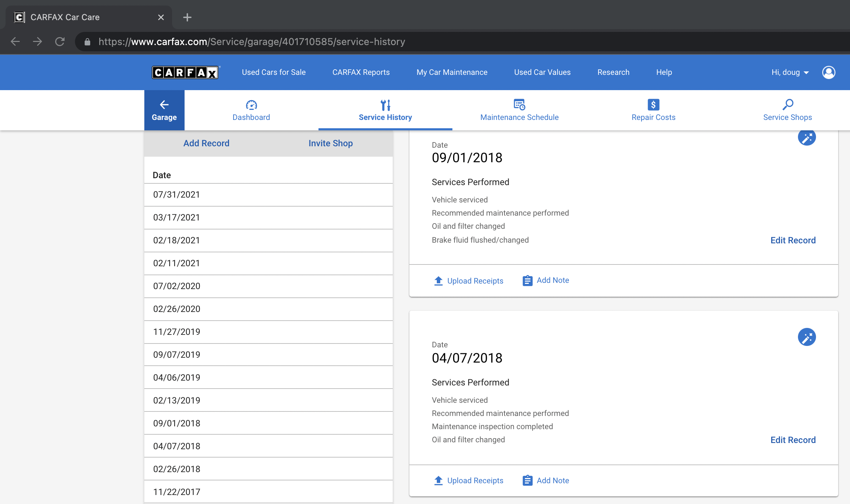This screenshot has width=850, height=504.
Task: Click upload arrow icon in 04/07/2018 card
Action: [x=439, y=480]
